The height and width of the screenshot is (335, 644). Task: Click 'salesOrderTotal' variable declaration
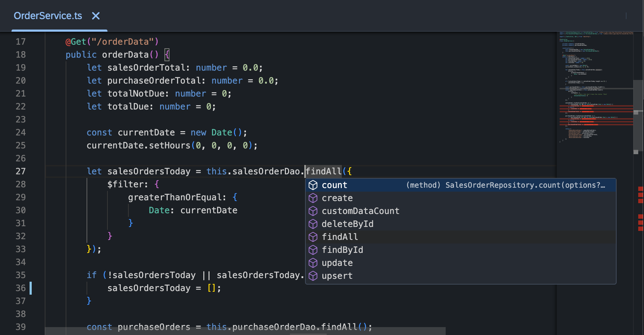click(146, 68)
